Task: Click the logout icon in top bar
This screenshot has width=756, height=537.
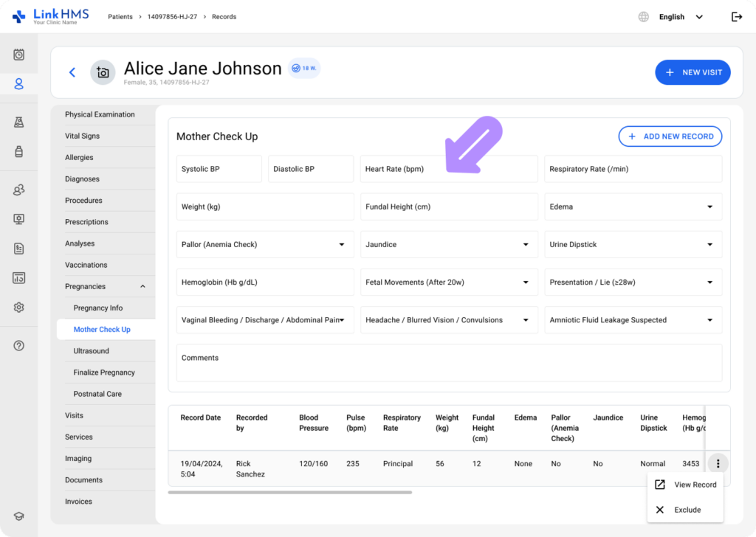Action: [x=736, y=17]
